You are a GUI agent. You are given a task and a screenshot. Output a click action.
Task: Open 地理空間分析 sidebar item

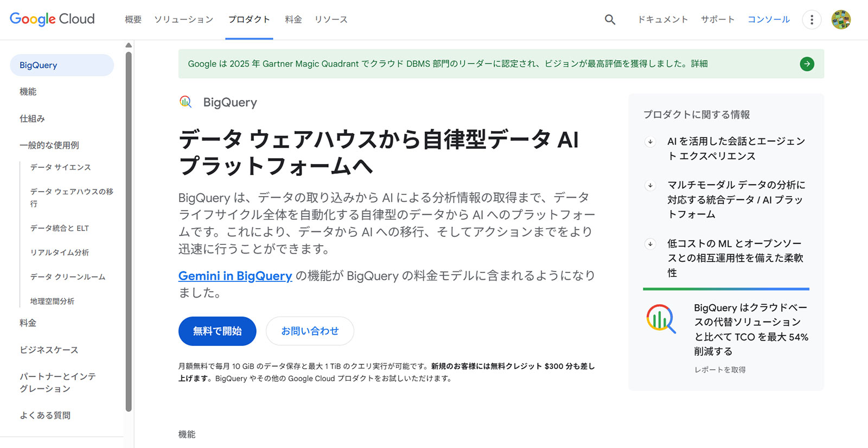[x=52, y=301]
